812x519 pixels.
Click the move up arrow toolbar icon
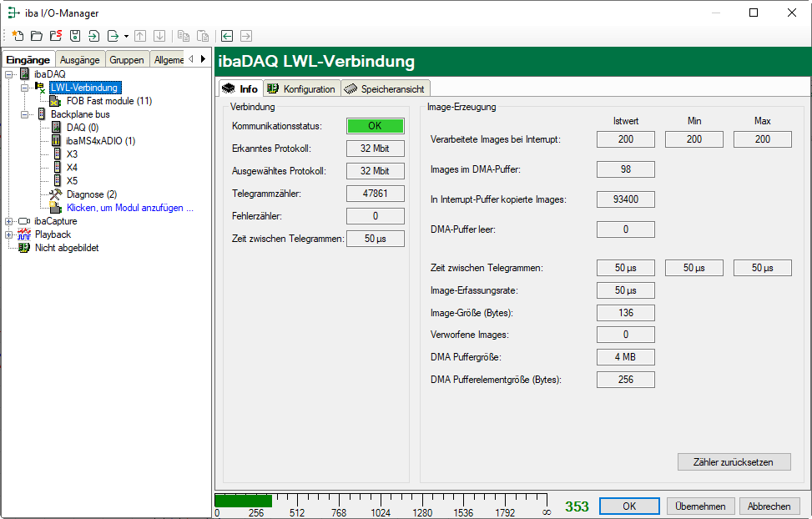140,36
